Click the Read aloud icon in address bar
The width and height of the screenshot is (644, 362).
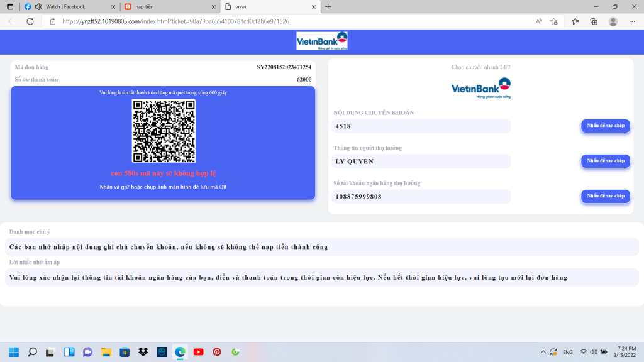pos(538,21)
